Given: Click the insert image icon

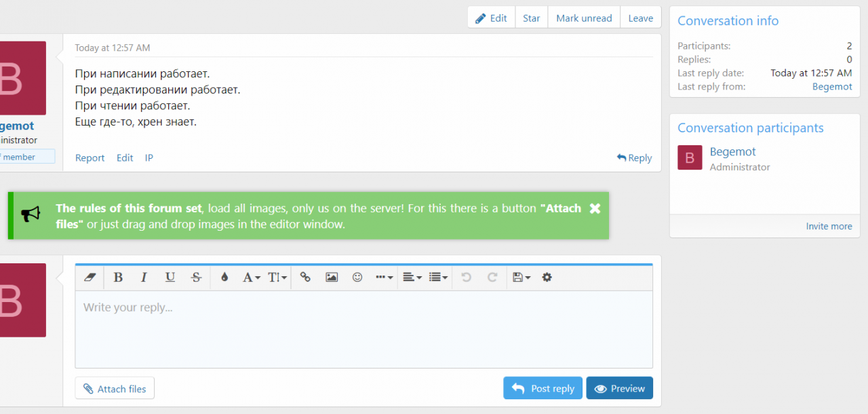Looking at the screenshot, I should (x=332, y=277).
